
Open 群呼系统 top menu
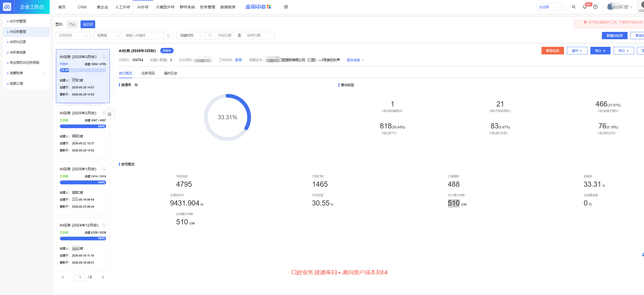(x=187, y=7)
